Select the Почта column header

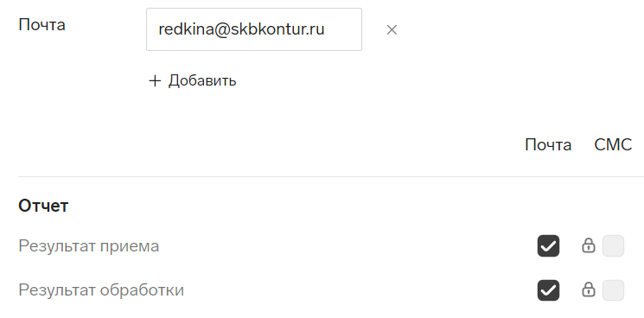(x=548, y=145)
